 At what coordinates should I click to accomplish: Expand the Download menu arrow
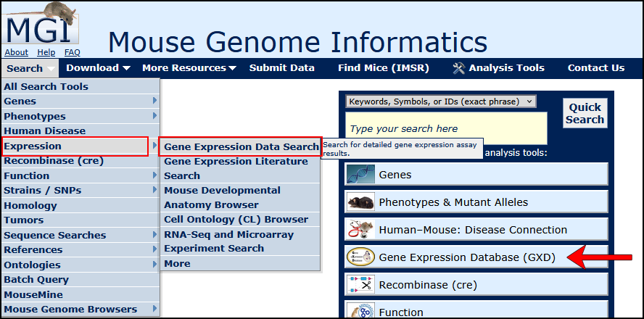click(126, 68)
